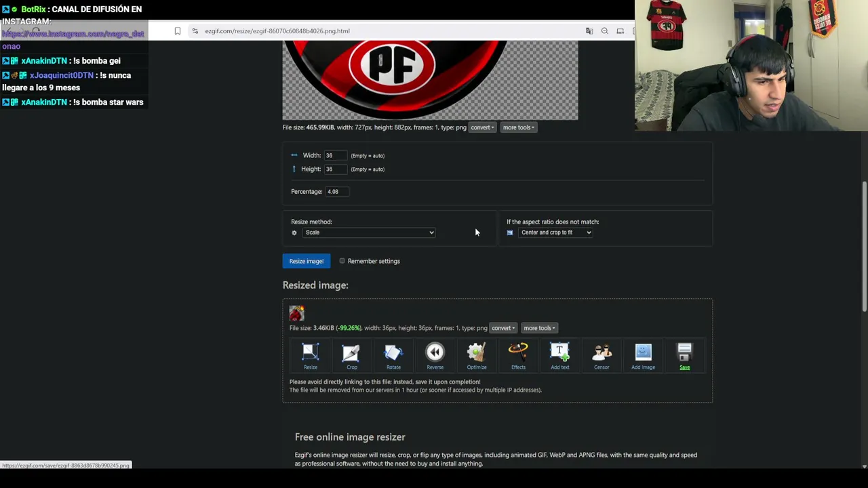Viewport: 868px width, 488px height.
Task: Click the horizontal width arrow icon
Action: click(294, 155)
